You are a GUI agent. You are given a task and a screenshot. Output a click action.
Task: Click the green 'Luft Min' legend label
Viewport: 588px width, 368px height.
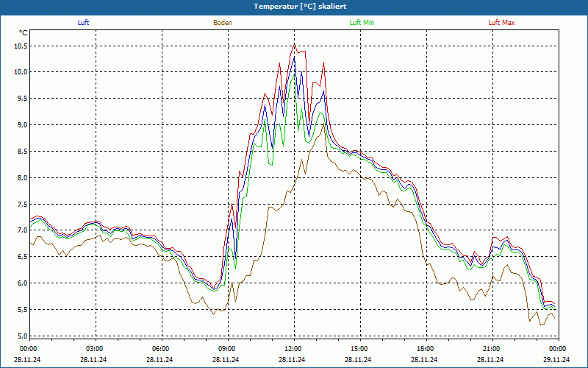pos(362,23)
